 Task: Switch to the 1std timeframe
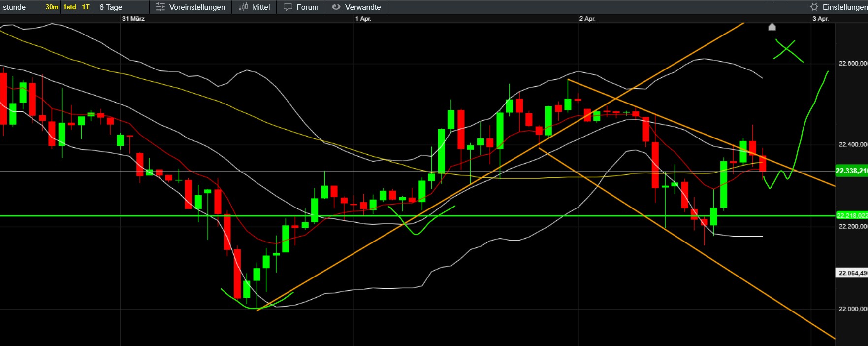69,7
